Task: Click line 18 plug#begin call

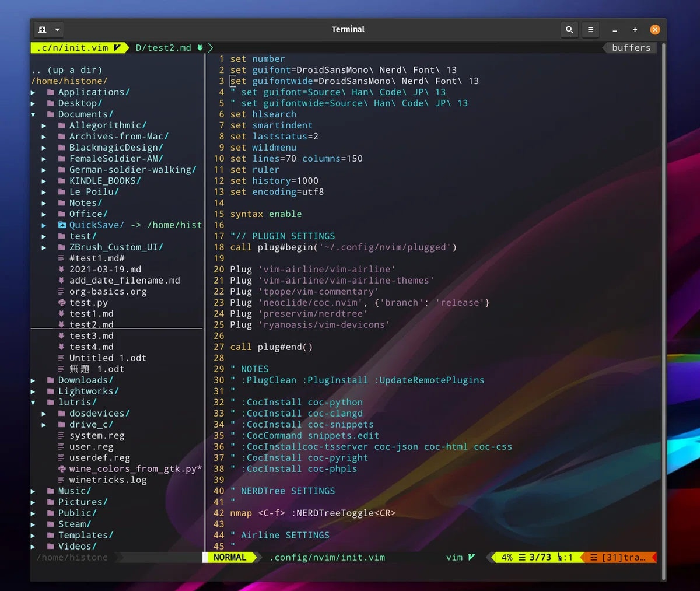Action: coord(344,247)
